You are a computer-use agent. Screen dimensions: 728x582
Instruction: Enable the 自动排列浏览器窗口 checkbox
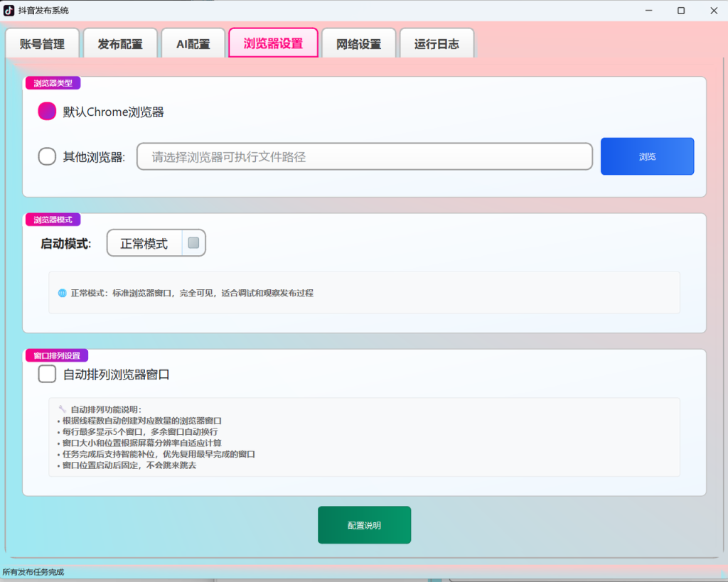pos(47,374)
